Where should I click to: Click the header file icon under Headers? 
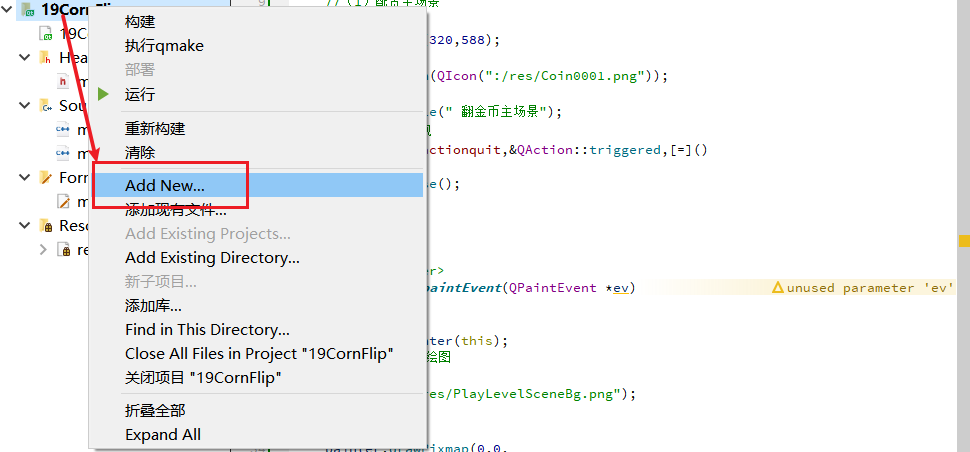63,82
